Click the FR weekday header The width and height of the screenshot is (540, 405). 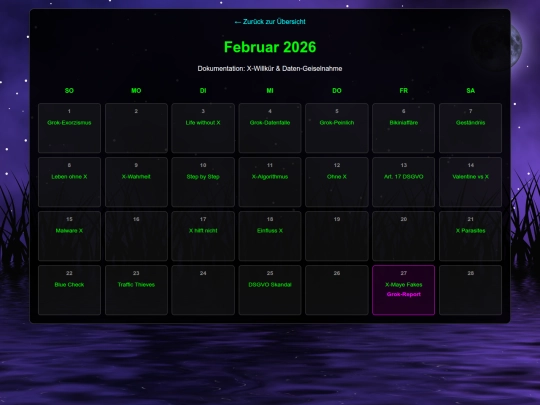click(403, 91)
